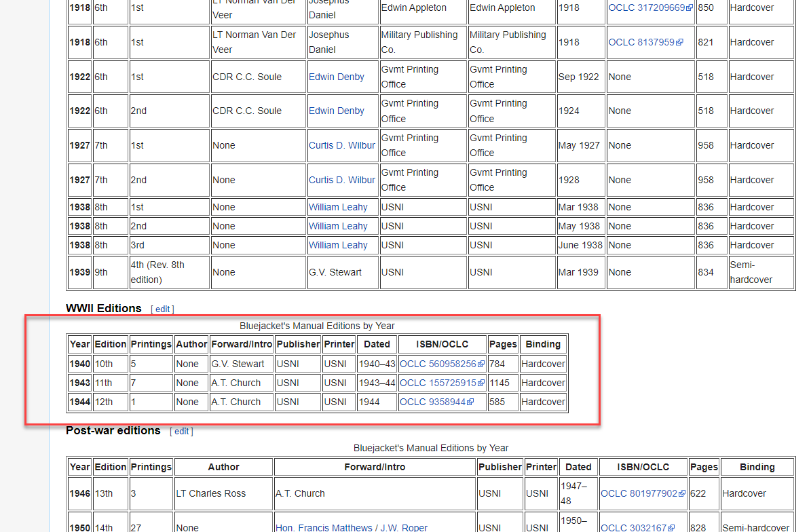809x532 pixels.
Task: Select the 784 pages cell
Action: [503, 364]
